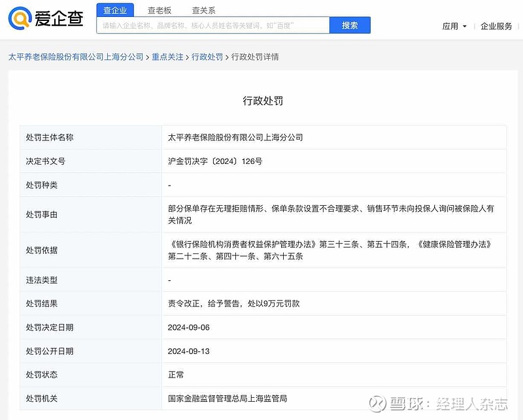Click the 处罚结果 label cell
Viewport: 523px width, 420px height.
(91, 304)
